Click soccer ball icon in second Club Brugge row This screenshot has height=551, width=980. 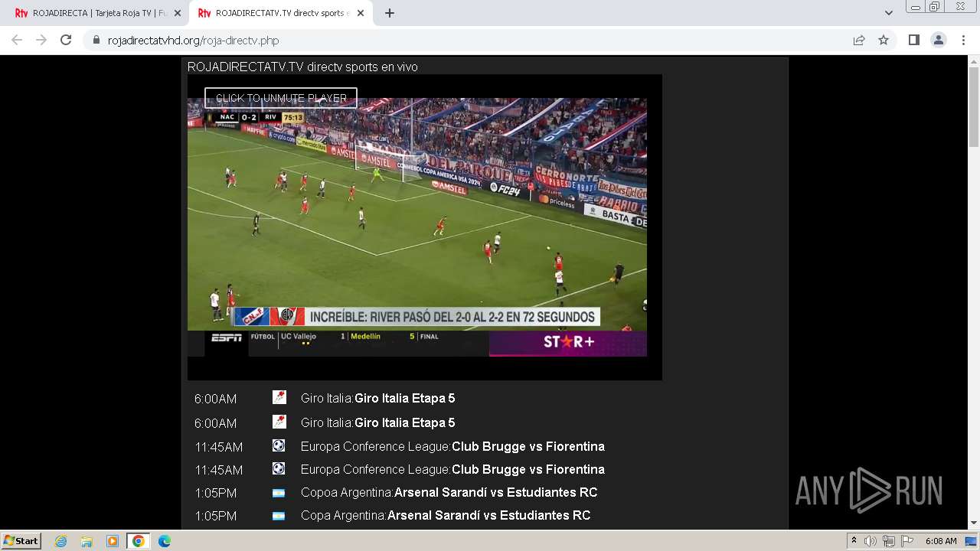click(279, 468)
